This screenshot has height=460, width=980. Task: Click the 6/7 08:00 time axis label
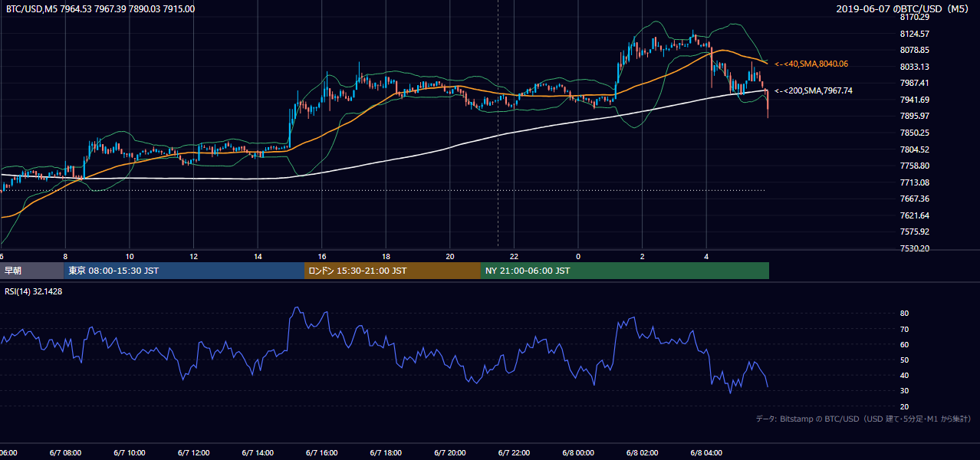(x=64, y=453)
